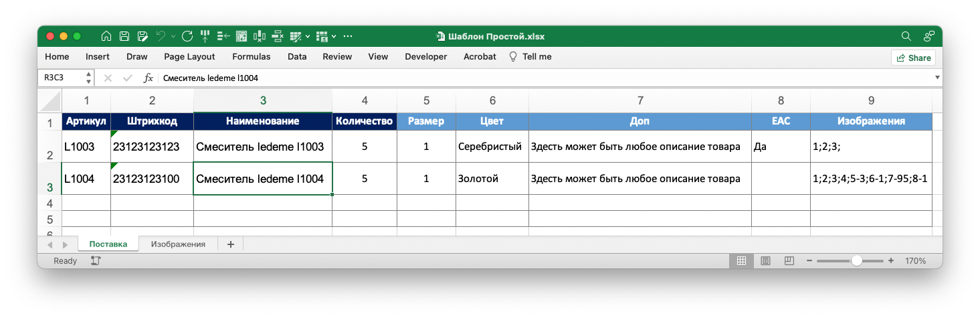This screenshot has width=980, height=318.
Task: Click the fx Insert Function icon
Action: pos(149,78)
